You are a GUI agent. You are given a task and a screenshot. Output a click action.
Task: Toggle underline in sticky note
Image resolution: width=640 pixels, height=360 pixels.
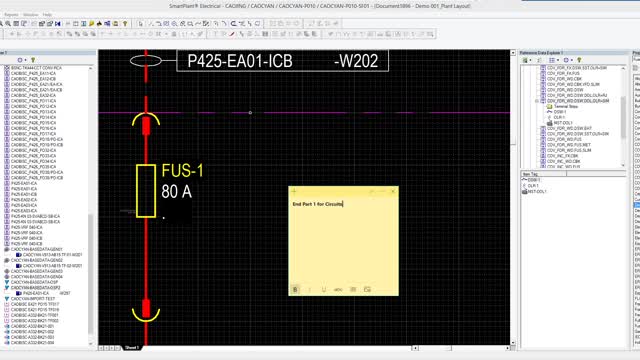point(324,289)
